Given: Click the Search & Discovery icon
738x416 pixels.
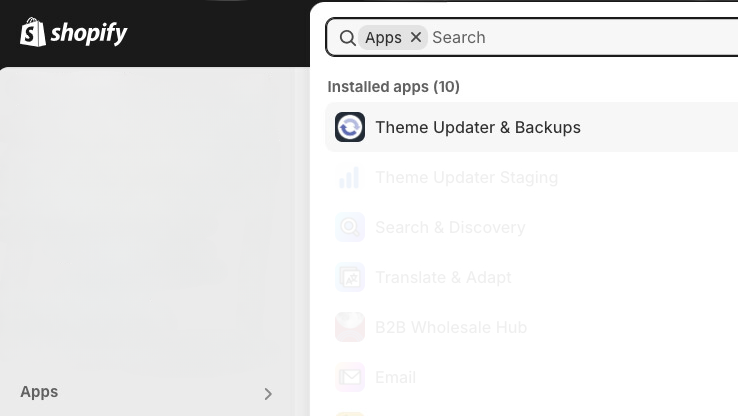Looking at the screenshot, I should pyautogui.click(x=350, y=227).
